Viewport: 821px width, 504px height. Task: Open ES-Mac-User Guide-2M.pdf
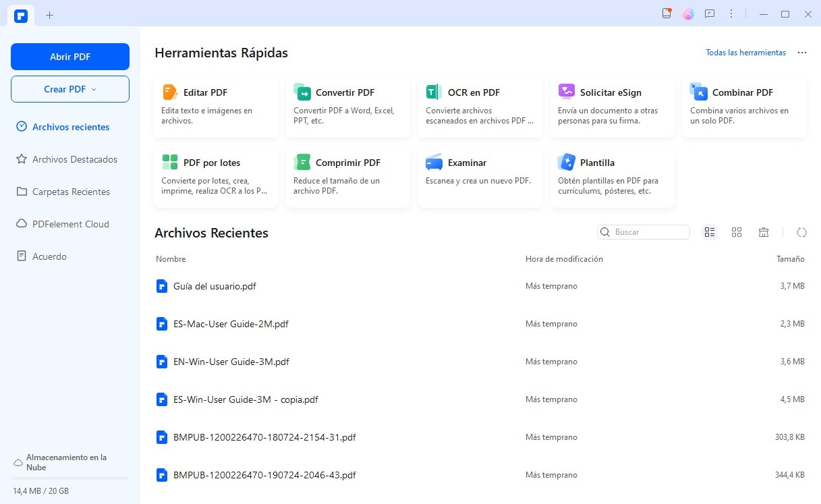231,324
